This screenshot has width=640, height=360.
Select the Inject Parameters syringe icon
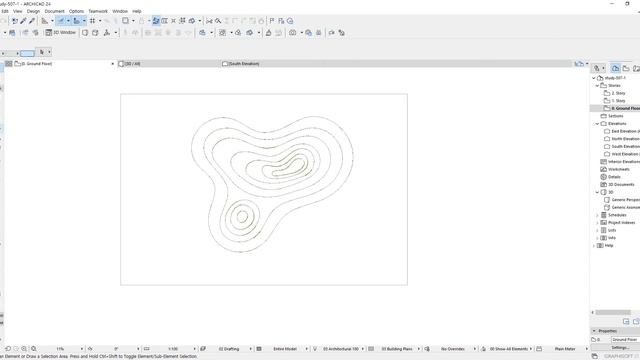[x=32, y=21]
